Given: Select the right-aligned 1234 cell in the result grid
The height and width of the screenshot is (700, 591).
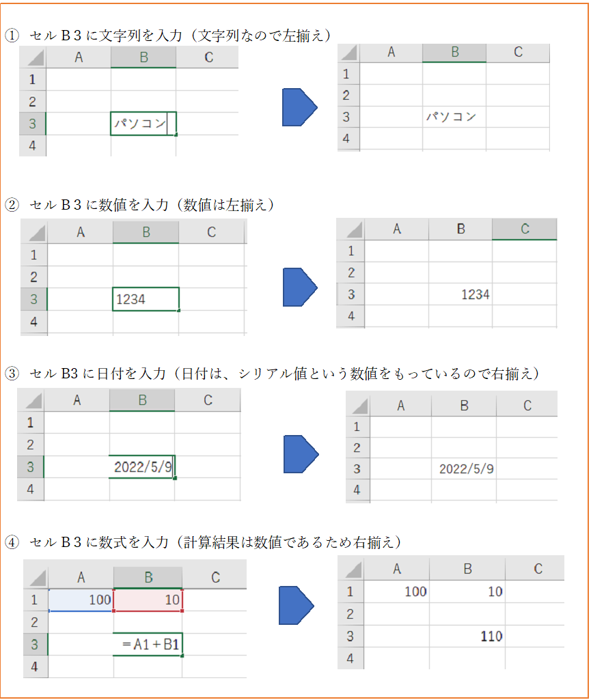Looking at the screenshot, I should pyautogui.click(x=461, y=294).
